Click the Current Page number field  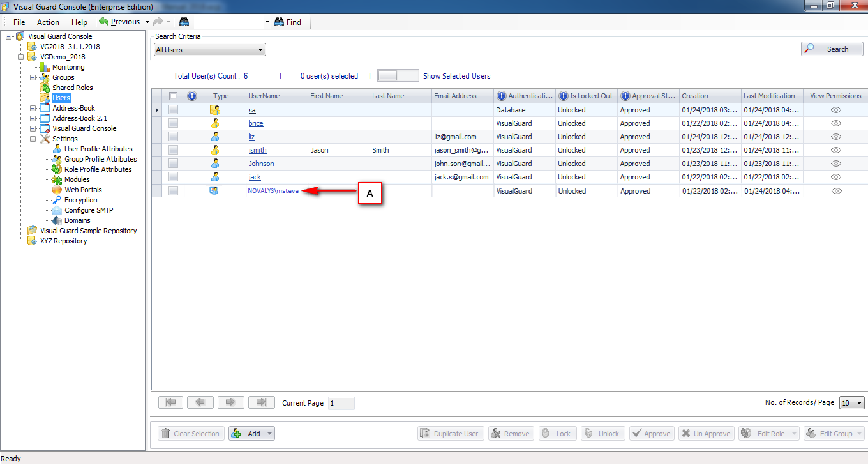tap(341, 402)
